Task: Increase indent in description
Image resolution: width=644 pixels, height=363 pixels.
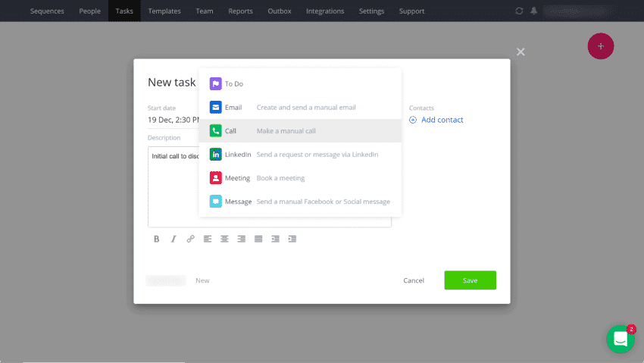Action: click(292, 239)
